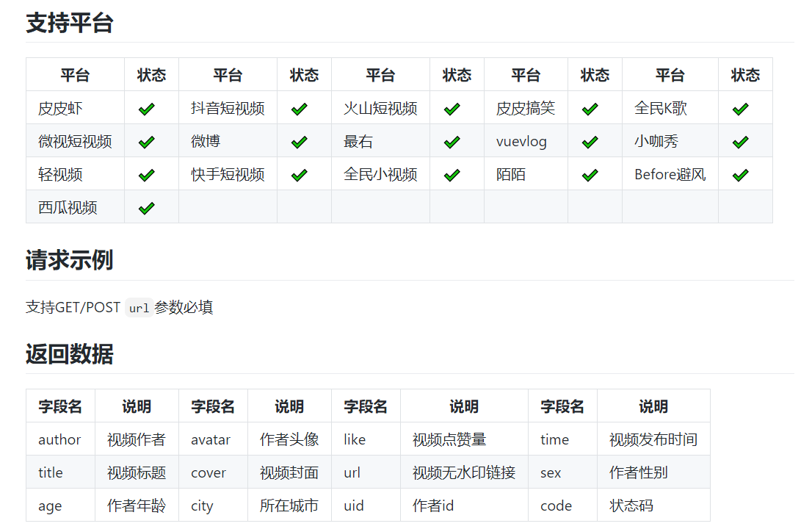Click the 状态码 description cell
This screenshot has width=812, height=529.
pos(631,505)
